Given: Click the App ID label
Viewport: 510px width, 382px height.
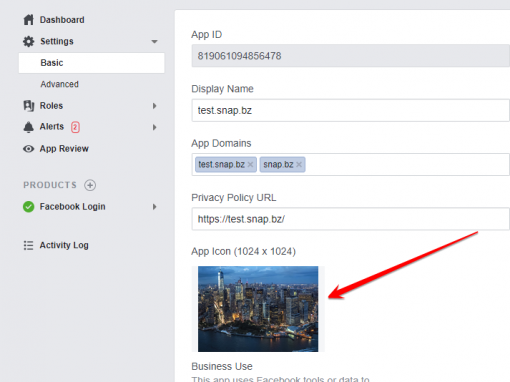Looking at the screenshot, I should coord(207,35).
